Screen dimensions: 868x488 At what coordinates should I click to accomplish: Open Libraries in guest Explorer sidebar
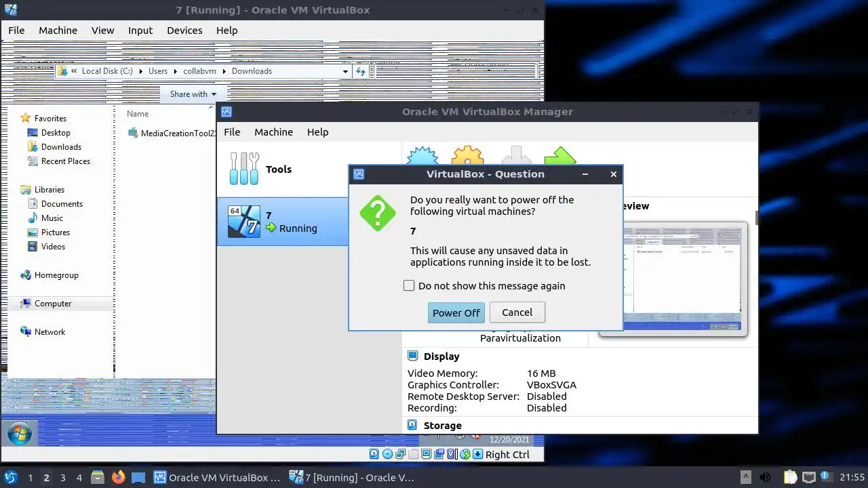pyautogui.click(x=50, y=190)
